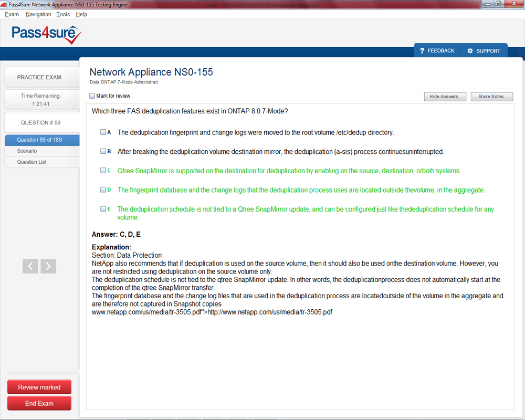525x420 pixels.
Task: Click option A text about /etc/dedup directory
Action: pyautogui.click(x=256, y=132)
